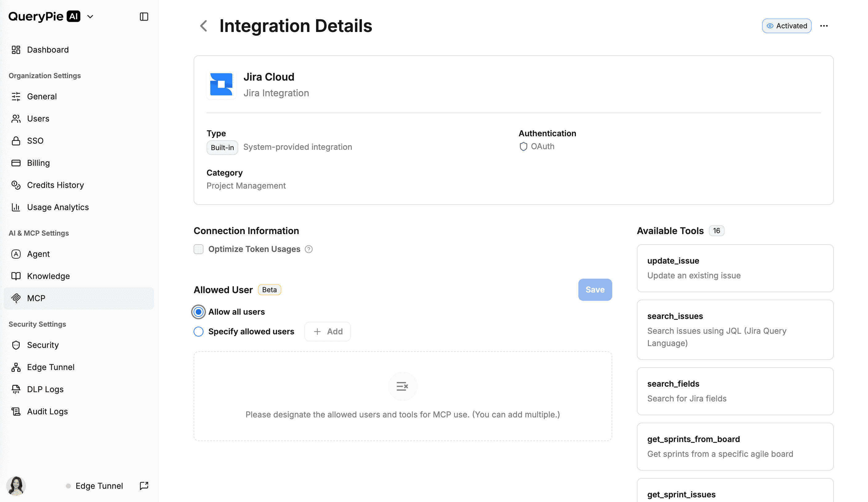Image resolution: width=868 pixels, height=502 pixels.
Task: Click the Save button
Action: 594,289
